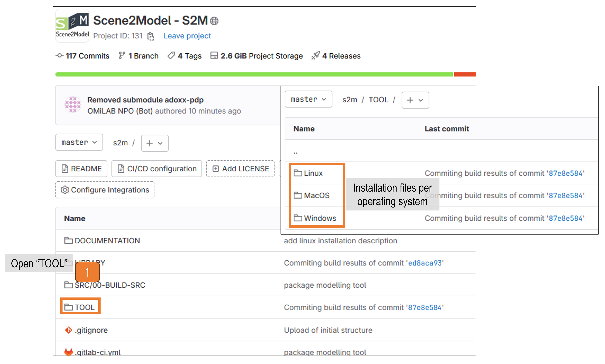Click commit message 'add linux installation description'
The height and width of the screenshot is (364, 605).
click(340, 241)
